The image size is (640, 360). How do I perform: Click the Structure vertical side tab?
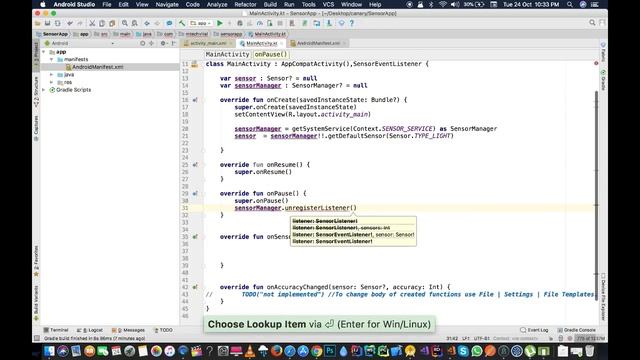click(x=36, y=91)
